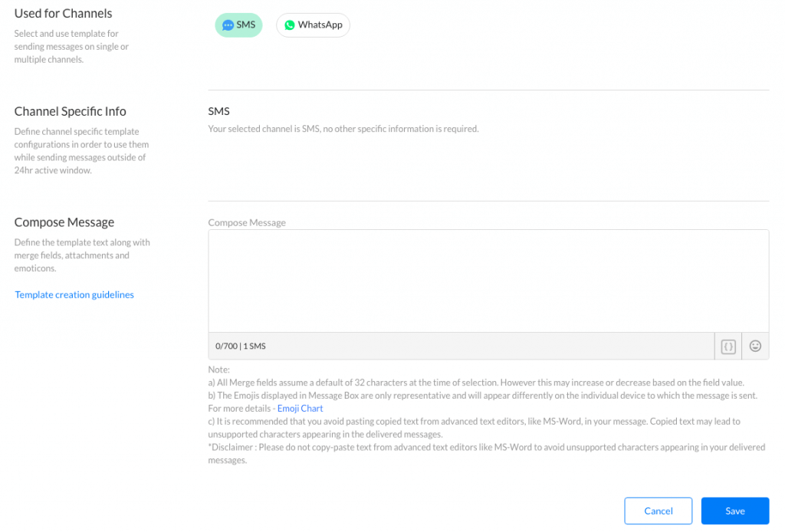Open the Template creation guidelines link
The width and height of the screenshot is (785, 532).
click(74, 294)
